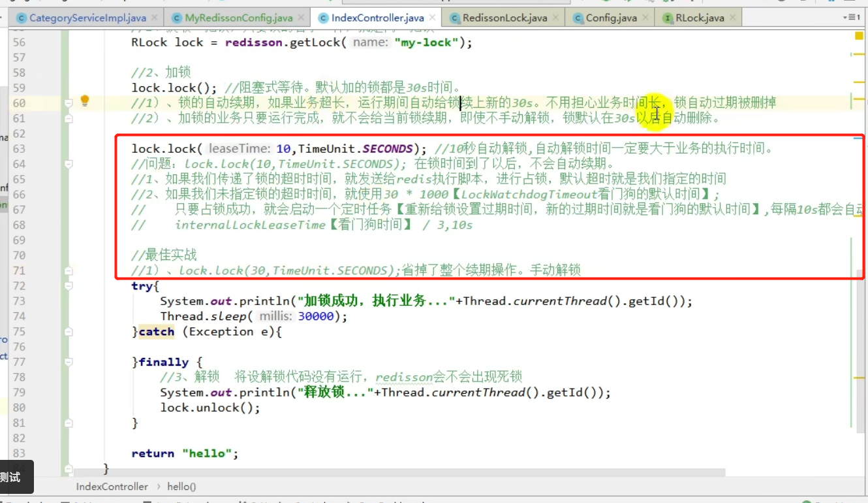The width and height of the screenshot is (868, 503).
Task: Collapse the try block fold at line 72
Action: 68,285
